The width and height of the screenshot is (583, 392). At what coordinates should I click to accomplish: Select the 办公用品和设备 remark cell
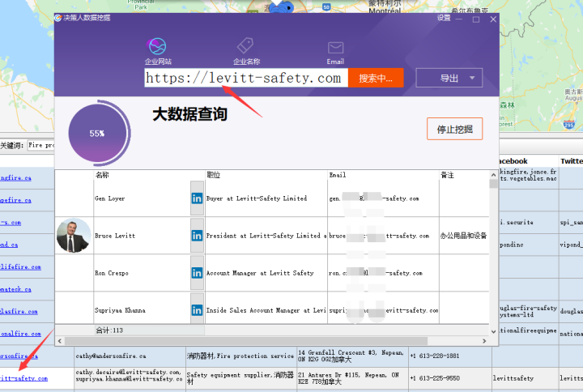click(464, 236)
